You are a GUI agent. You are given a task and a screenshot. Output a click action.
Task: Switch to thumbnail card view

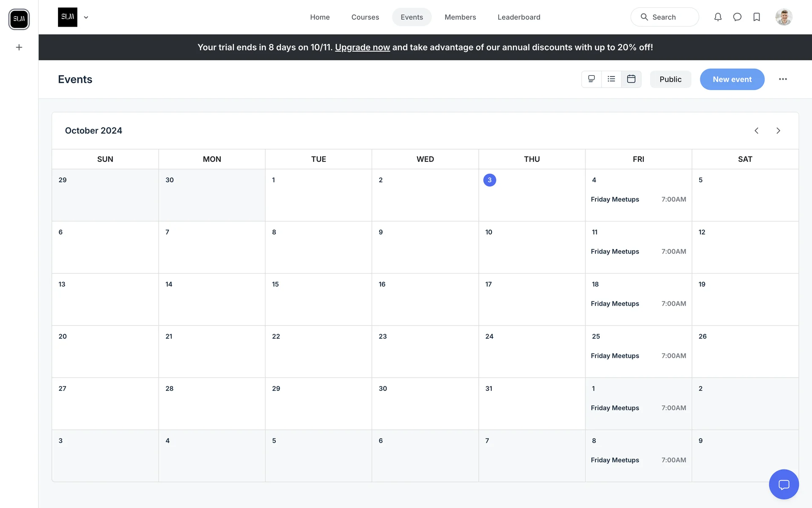(x=592, y=79)
